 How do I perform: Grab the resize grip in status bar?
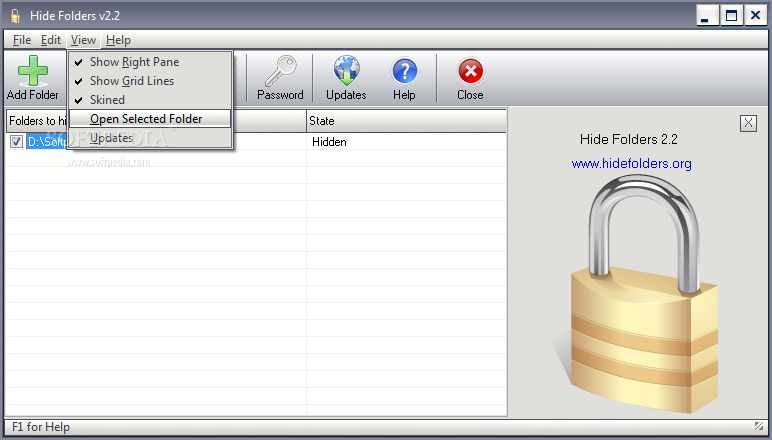(x=759, y=426)
